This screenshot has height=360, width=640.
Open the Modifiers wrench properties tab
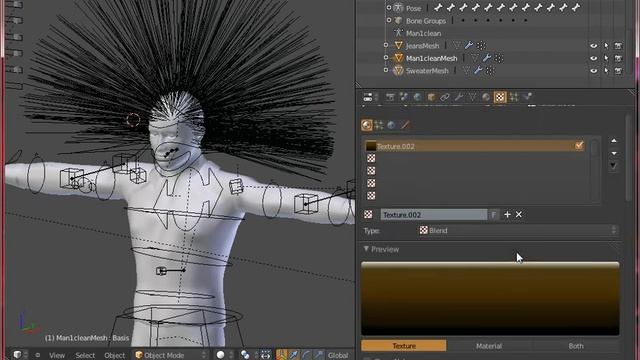pos(459,97)
